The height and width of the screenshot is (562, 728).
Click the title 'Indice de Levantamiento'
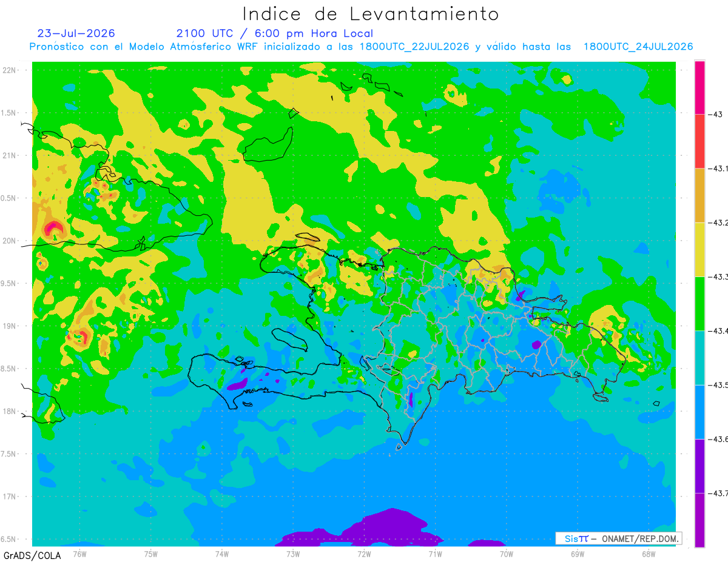(x=371, y=13)
